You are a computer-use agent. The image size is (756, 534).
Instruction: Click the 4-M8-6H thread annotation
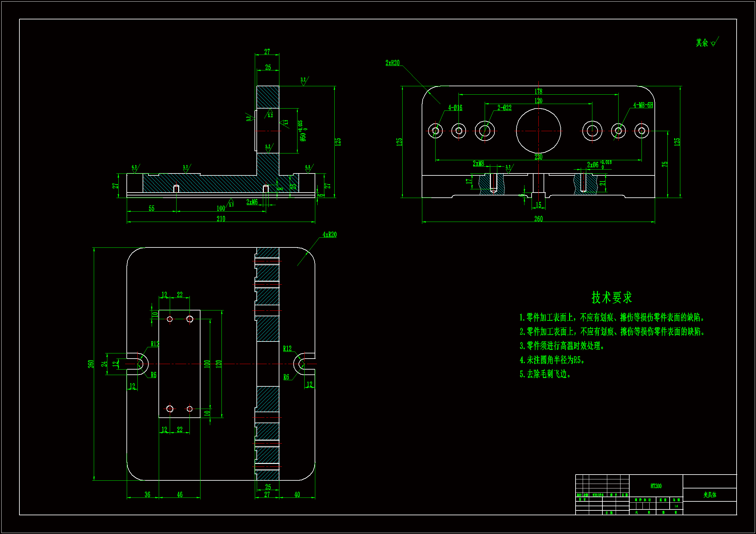tap(643, 105)
